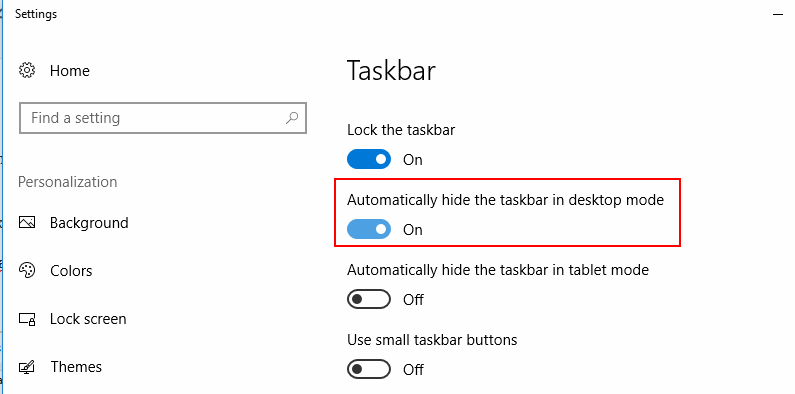Click the Colors palette icon
This screenshot has width=795, height=394.
click(x=27, y=270)
